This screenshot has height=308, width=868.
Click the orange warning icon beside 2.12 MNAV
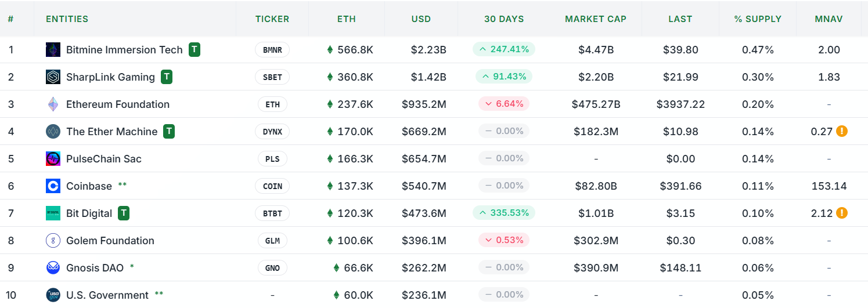click(841, 213)
